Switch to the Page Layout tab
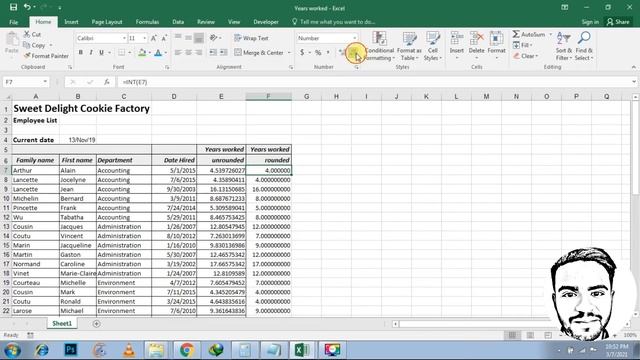640x360 pixels. (107, 22)
